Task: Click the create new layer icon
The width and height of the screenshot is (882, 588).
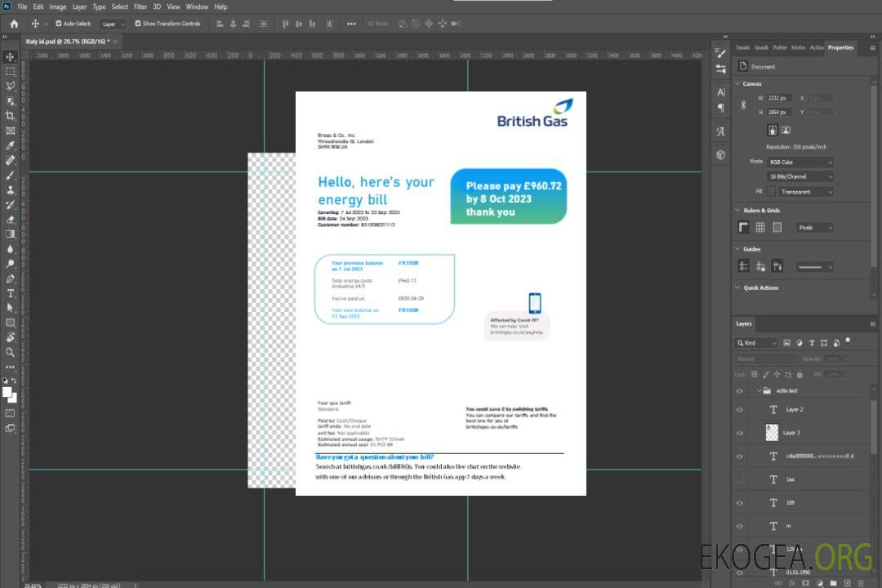Action: (x=847, y=583)
